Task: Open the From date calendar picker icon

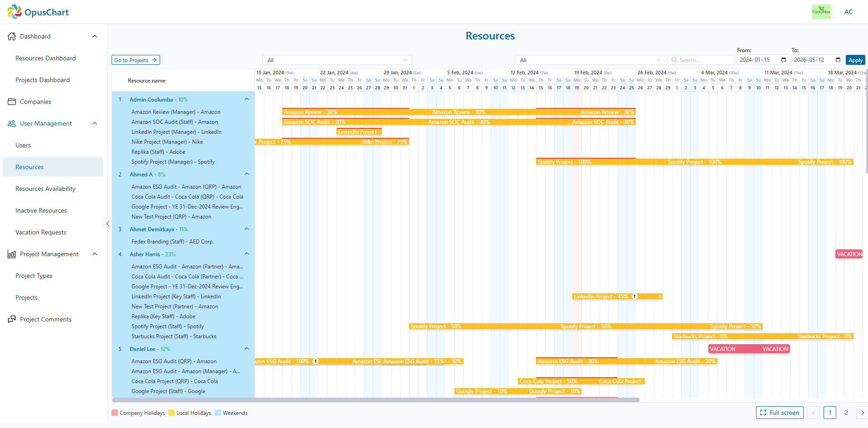Action: (x=784, y=60)
